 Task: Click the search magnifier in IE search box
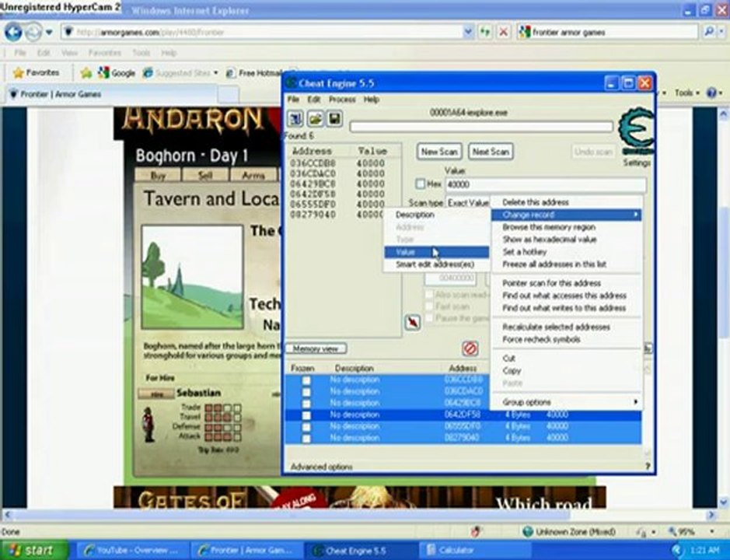tap(708, 32)
